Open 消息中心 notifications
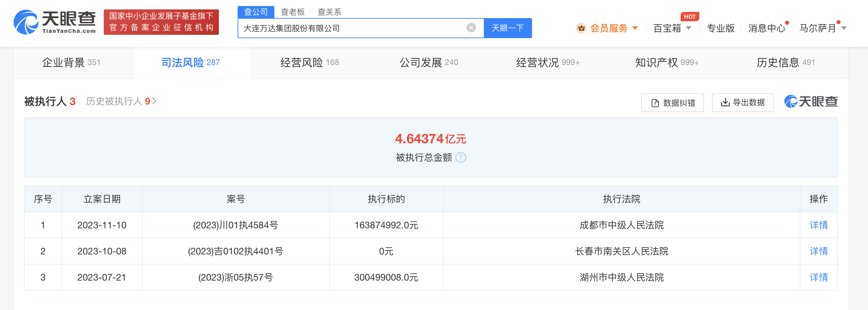The image size is (868, 310). tap(767, 28)
